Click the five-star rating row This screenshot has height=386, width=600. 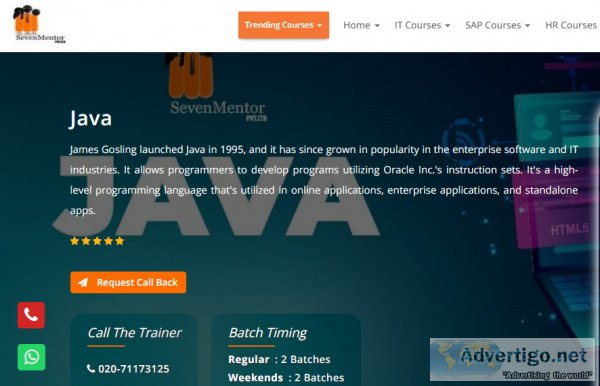tap(97, 241)
